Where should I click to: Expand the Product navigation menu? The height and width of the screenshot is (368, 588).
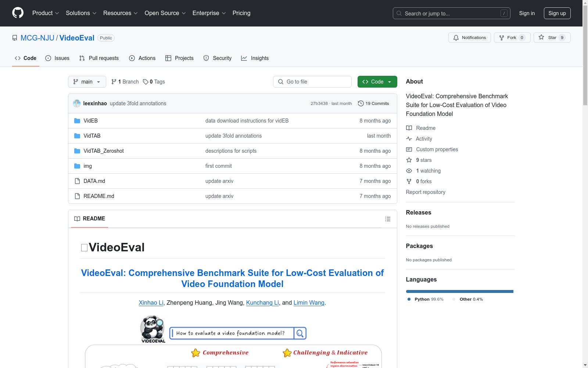click(45, 13)
